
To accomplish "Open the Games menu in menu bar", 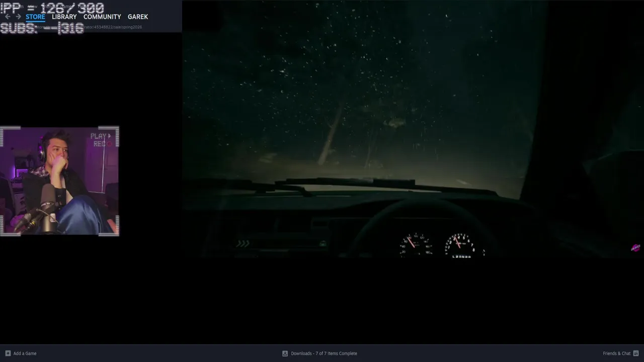I will click(66, 7).
